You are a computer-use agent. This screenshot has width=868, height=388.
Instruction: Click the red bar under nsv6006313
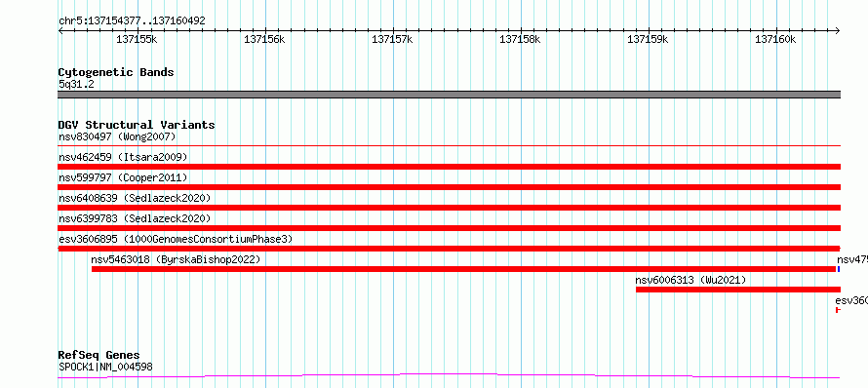(738, 290)
